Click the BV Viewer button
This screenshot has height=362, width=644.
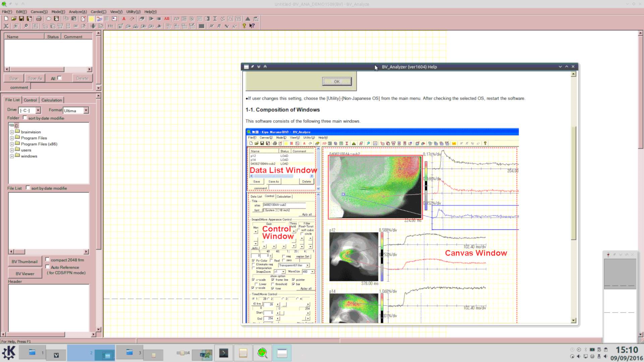pos(25,274)
